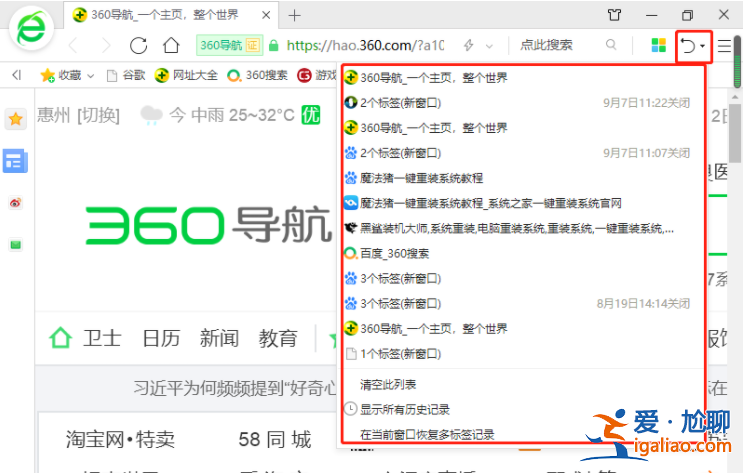Screen dimensions: 744x473
Task: Collapse the sidebar with left arrow icon
Action: (17, 75)
